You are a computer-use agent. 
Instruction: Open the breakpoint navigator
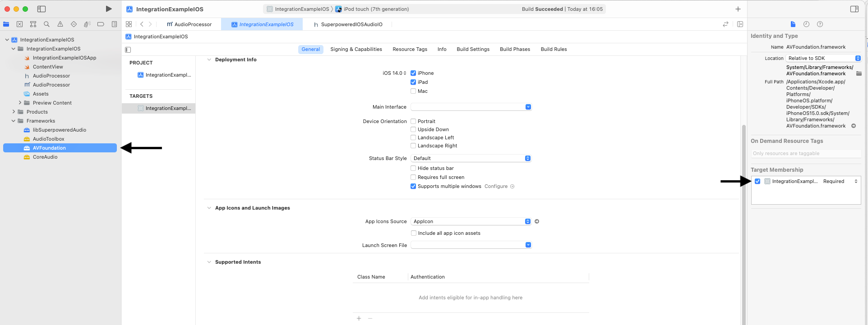[101, 24]
